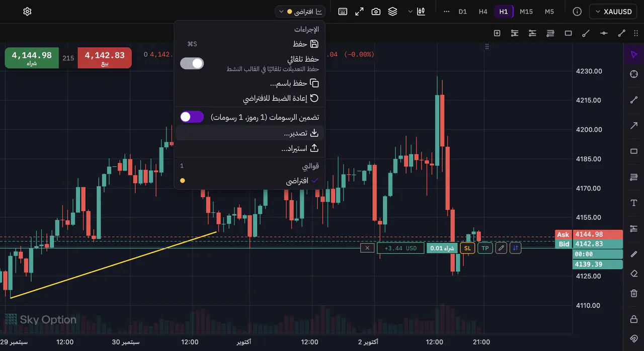Open the layers/object tree icon

pyautogui.click(x=392, y=12)
